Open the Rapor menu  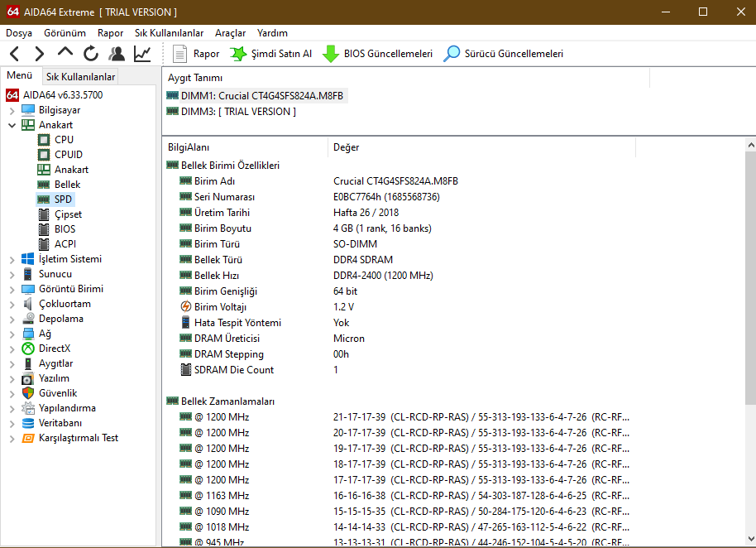click(x=110, y=33)
